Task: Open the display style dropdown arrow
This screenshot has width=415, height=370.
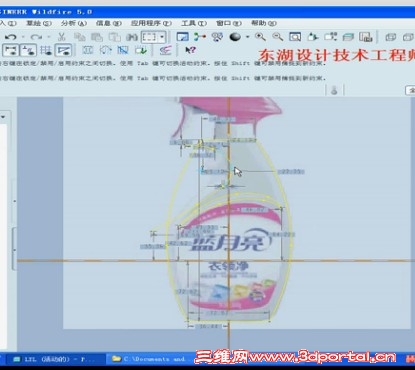Action: coord(247,37)
